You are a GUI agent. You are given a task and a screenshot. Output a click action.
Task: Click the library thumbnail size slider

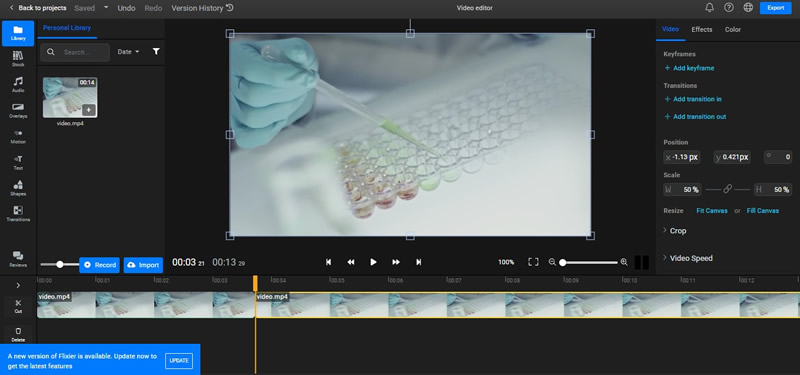point(59,264)
